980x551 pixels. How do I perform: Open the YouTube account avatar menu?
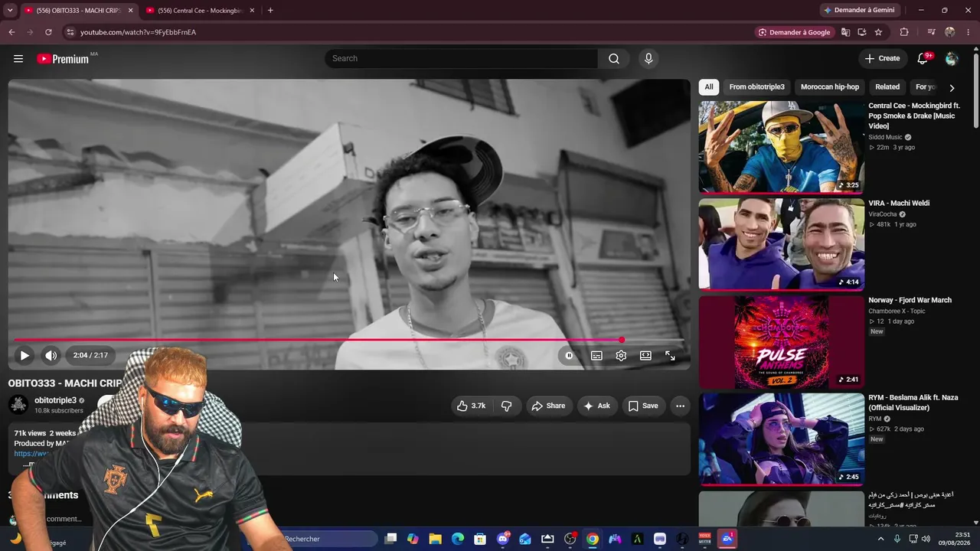(952, 59)
